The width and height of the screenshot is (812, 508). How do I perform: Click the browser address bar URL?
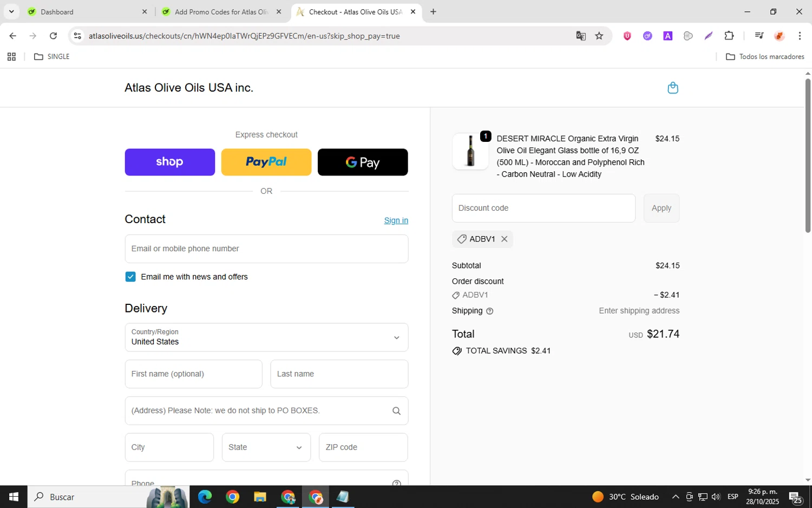point(244,36)
